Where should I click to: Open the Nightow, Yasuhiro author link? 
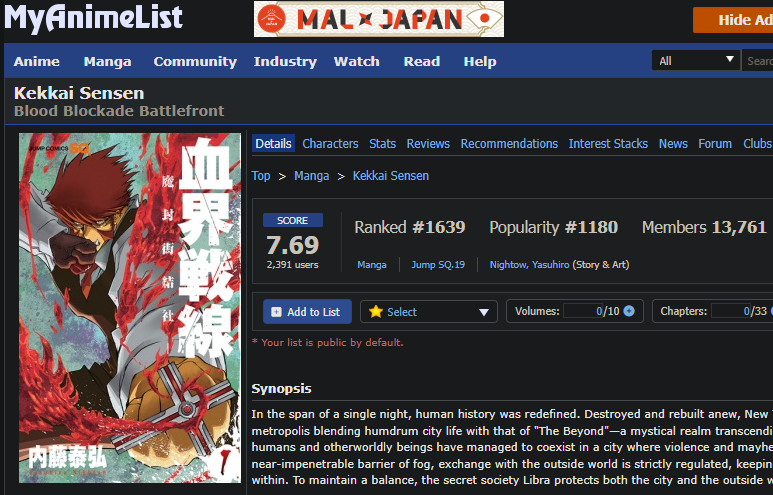[529, 265]
